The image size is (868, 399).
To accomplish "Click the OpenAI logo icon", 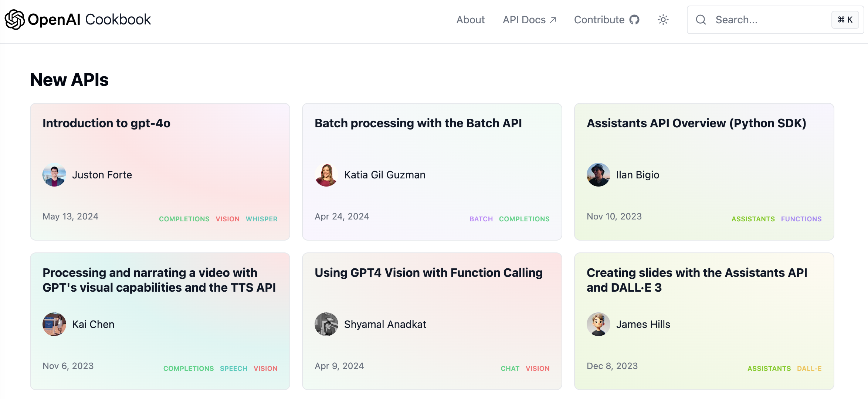I will [14, 20].
